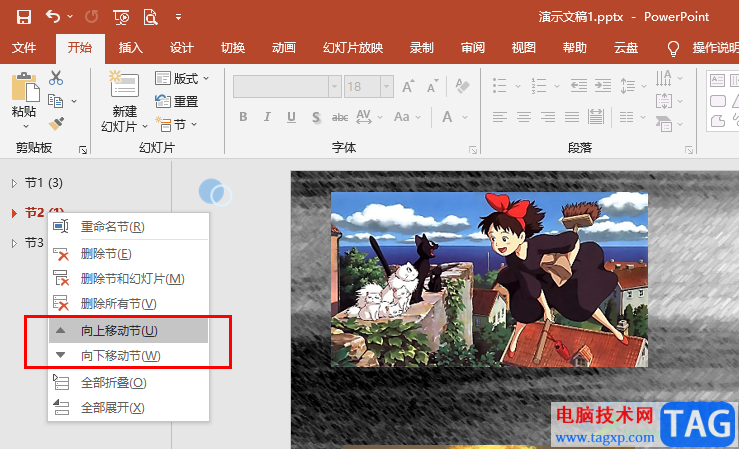Open the 云盘 ribbon tab
This screenshot has width=739, height=449.
coord(626,48)
